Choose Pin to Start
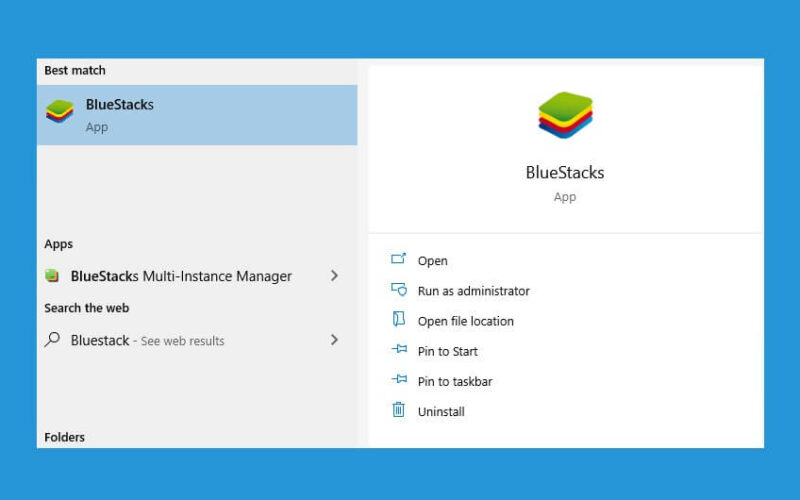 click(447, 351)
